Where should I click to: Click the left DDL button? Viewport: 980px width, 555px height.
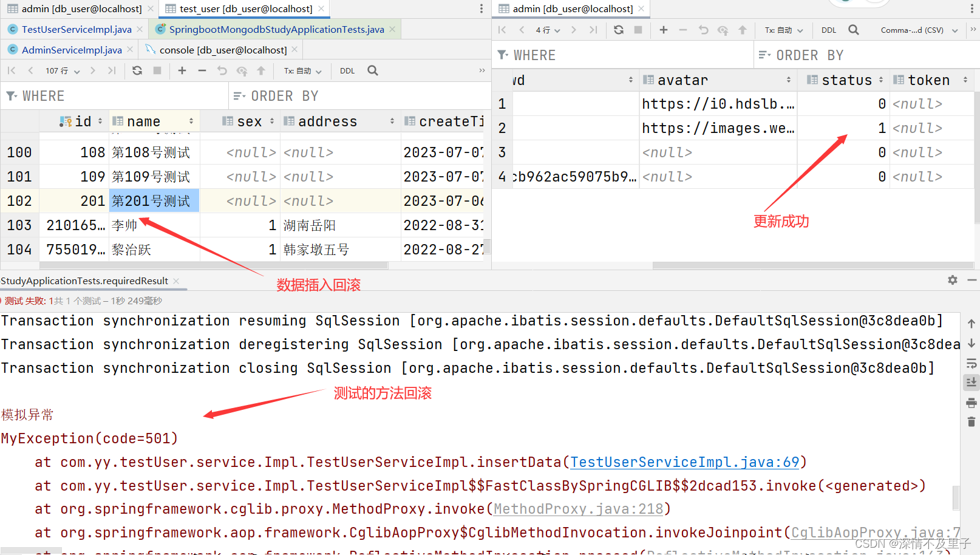pos(347,71)
